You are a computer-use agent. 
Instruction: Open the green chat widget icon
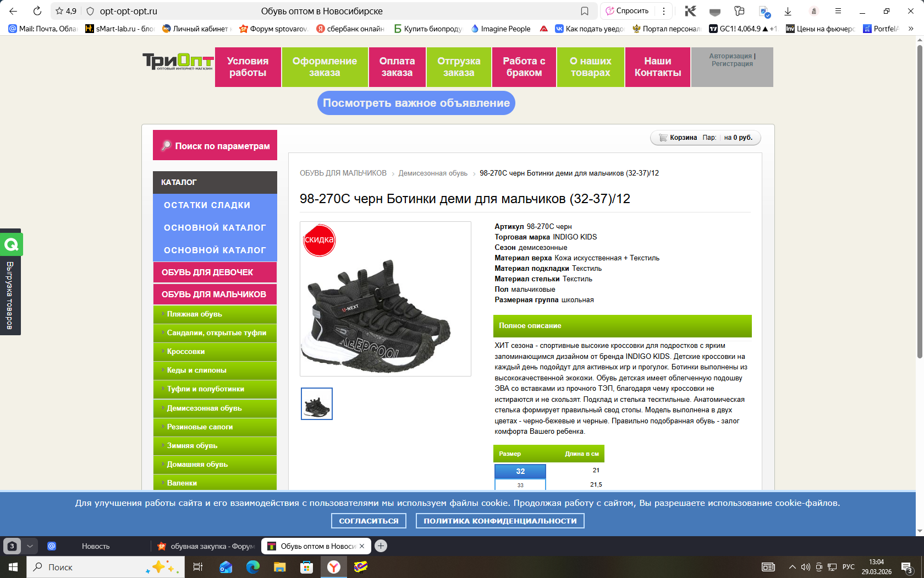(x=11, y=244)
